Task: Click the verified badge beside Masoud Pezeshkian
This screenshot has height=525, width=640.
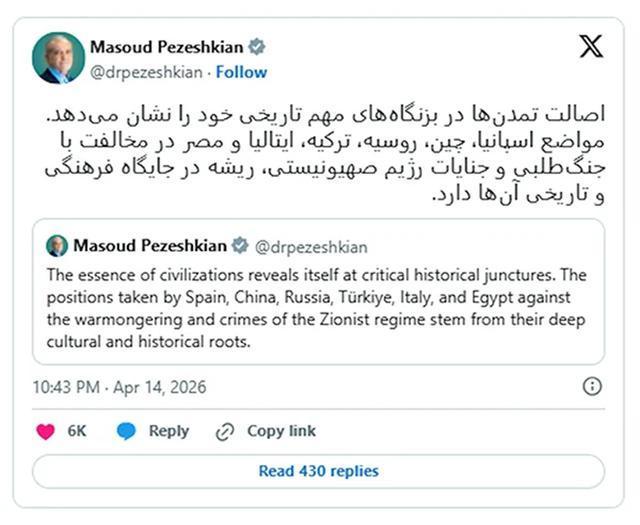Action: point(257,47)
